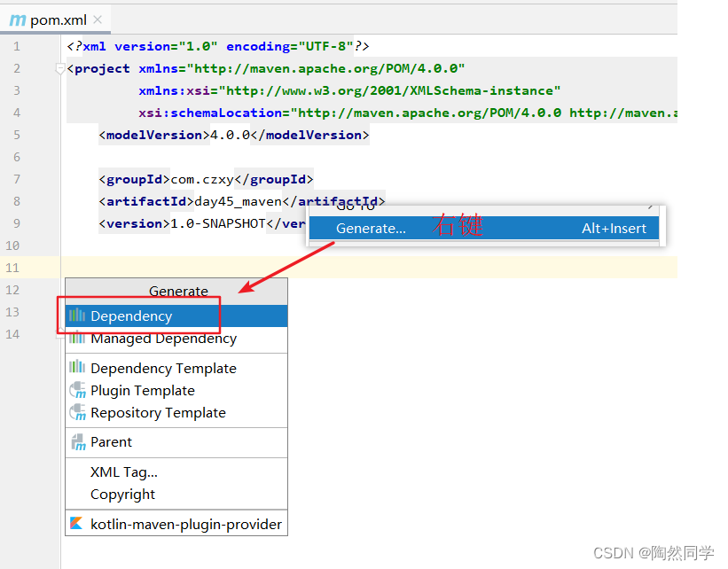Click the Generate popup title
The image size is (728, 569).
pos(178,291)
